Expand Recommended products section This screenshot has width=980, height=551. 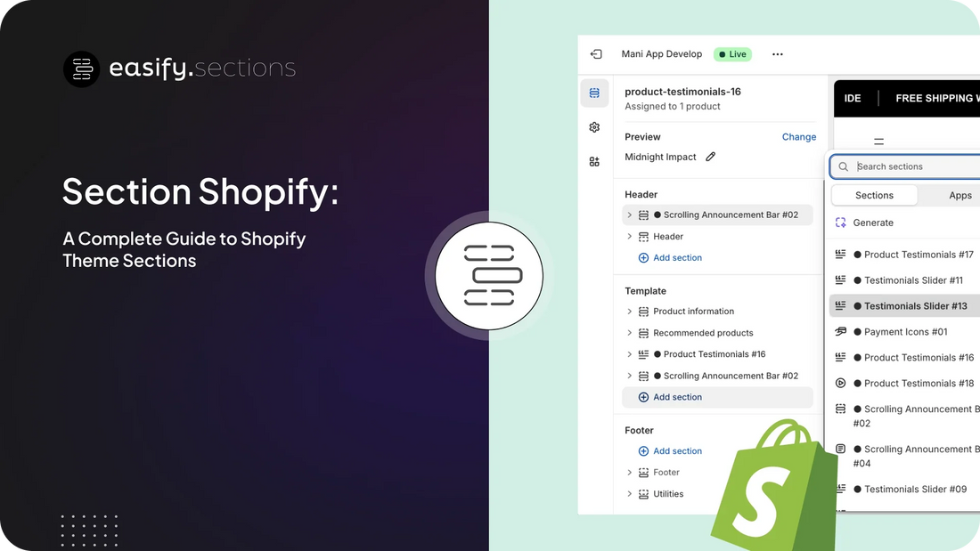(x=629, y=333)
